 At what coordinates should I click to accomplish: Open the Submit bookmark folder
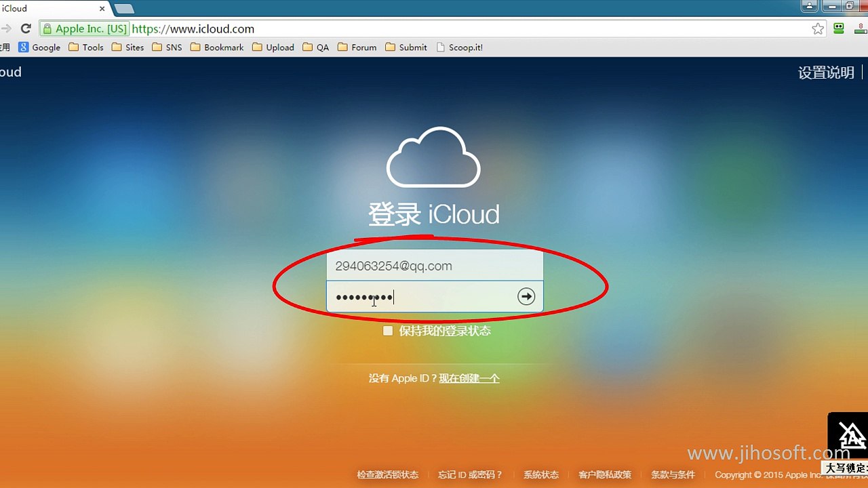[x=406, y=47]
